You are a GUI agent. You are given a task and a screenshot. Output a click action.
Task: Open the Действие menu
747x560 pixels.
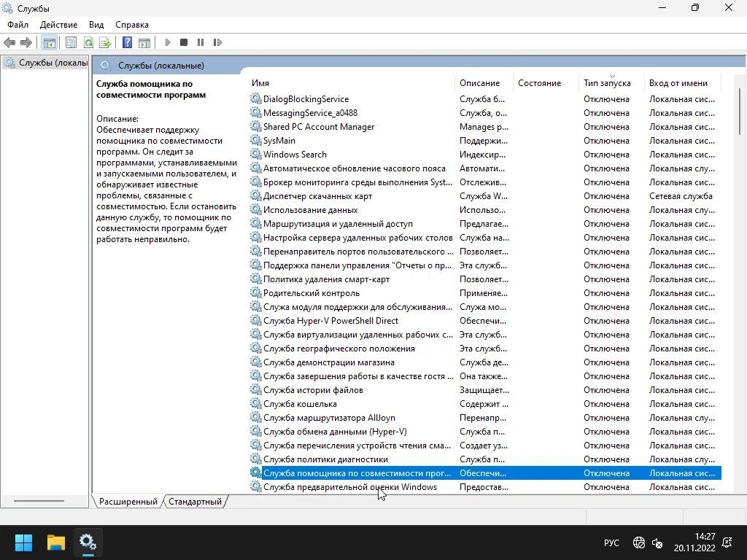coord(58,25)
